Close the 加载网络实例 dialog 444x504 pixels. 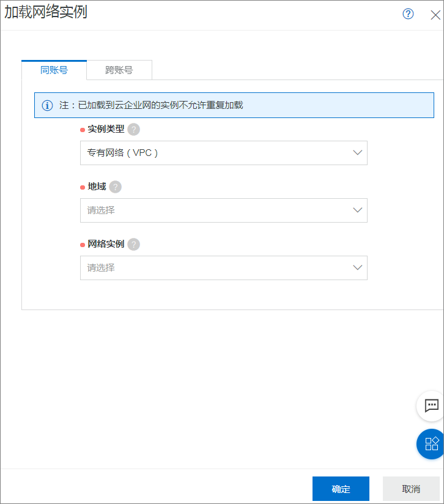tap(435, 15)
